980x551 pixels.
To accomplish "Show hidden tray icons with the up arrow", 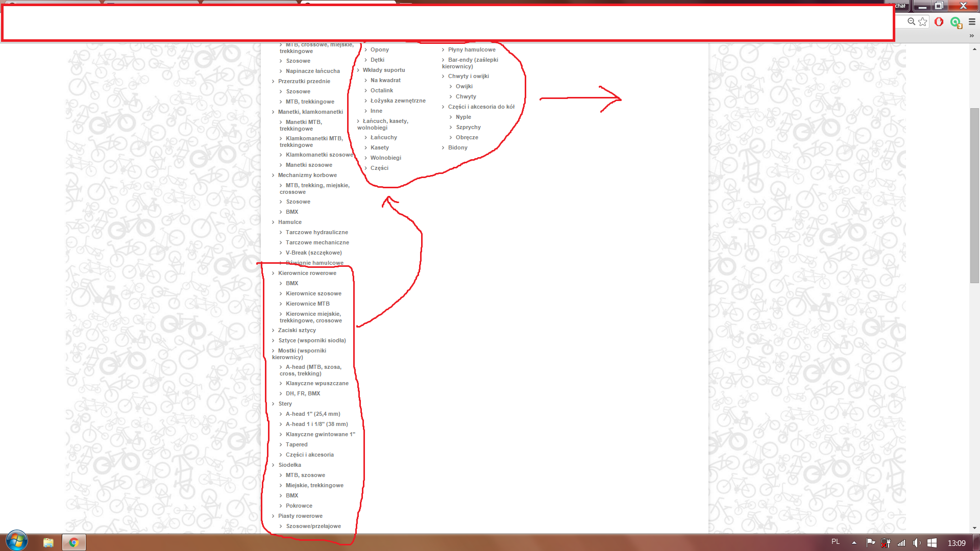I will (x=854, y=543).
